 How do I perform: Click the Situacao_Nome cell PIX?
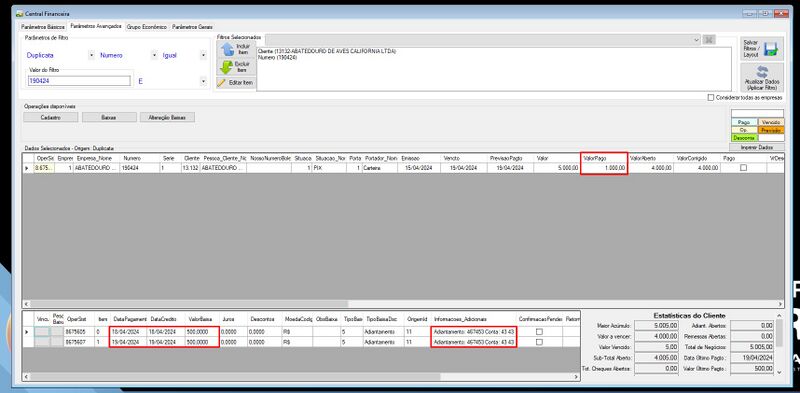coord(330,167)
